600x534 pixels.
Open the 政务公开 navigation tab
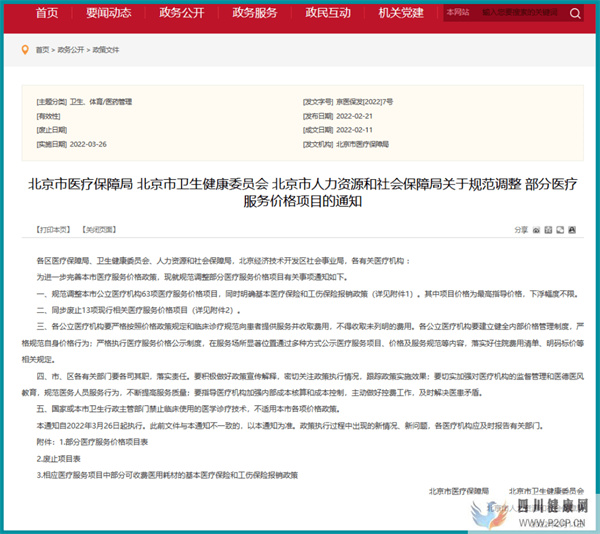point(181,13)
